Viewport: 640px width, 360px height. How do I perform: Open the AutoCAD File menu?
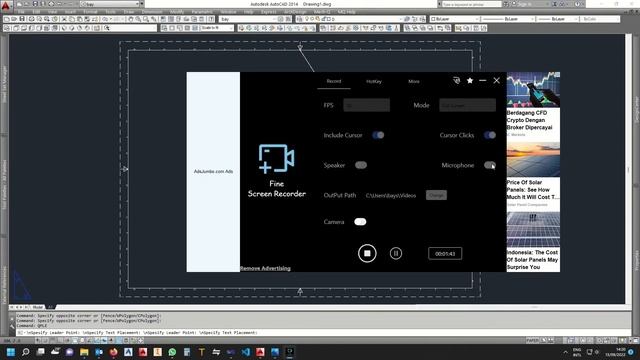click(21, 12)
